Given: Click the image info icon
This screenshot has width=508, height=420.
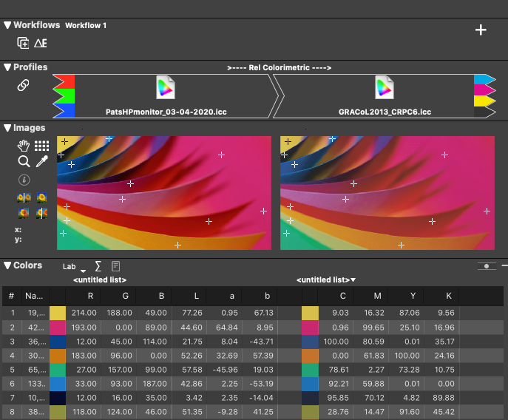Looking at the screenshot, I should pos(24,180).
